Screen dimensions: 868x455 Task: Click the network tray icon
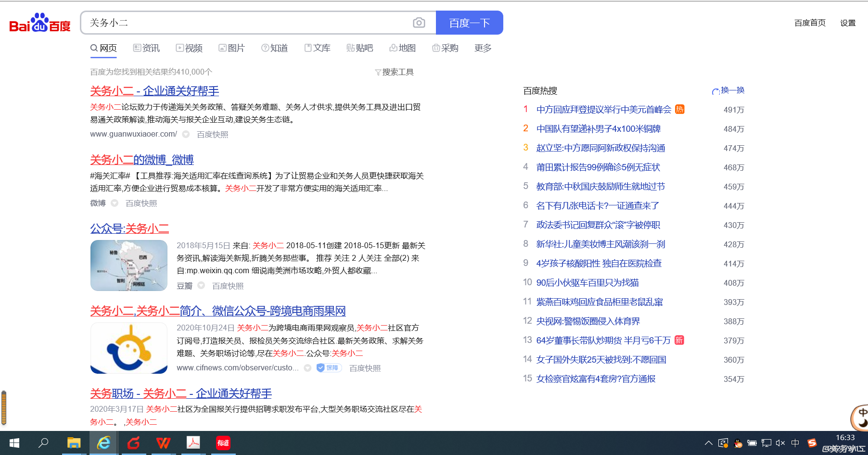tap(766, 443)
